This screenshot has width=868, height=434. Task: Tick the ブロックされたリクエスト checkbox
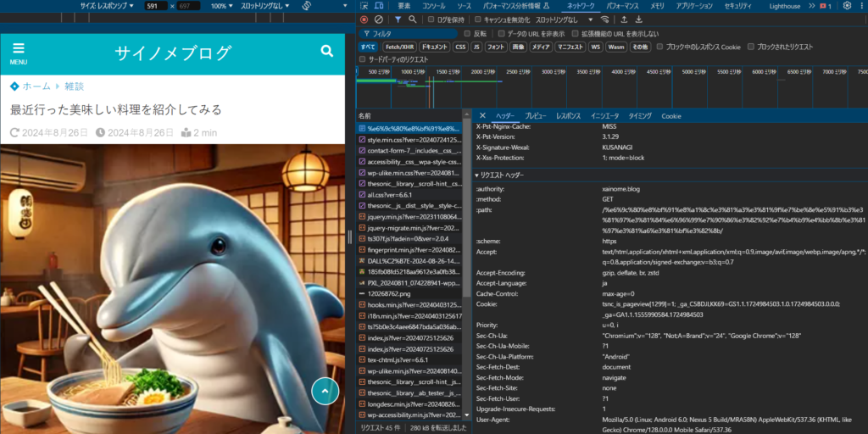[751, 47]
